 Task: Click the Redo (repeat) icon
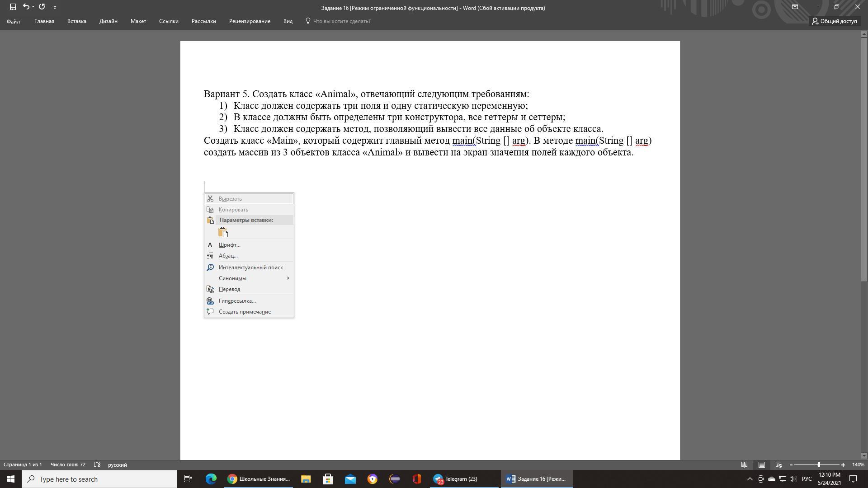coord(42,7)
